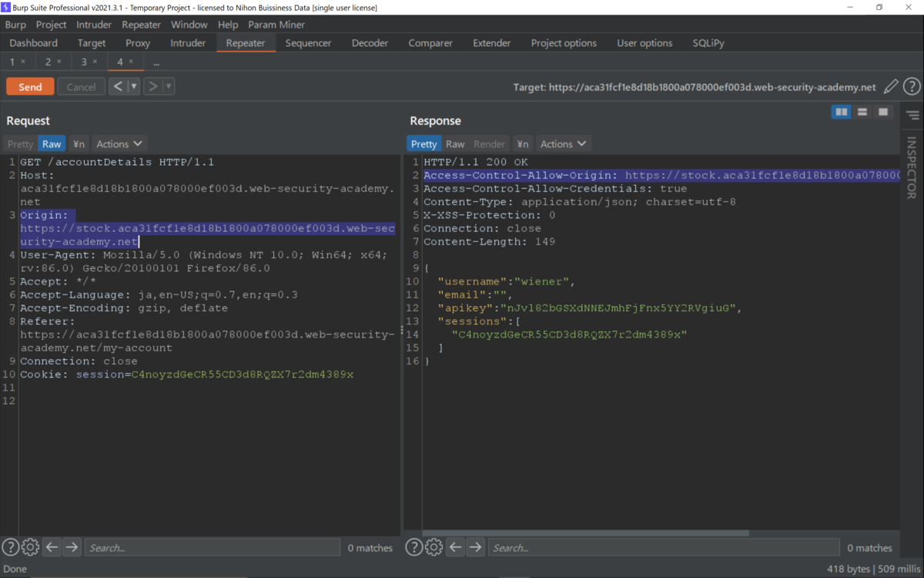Open the User options tab
The image size is (924, 578).
(x=644, y=43)
